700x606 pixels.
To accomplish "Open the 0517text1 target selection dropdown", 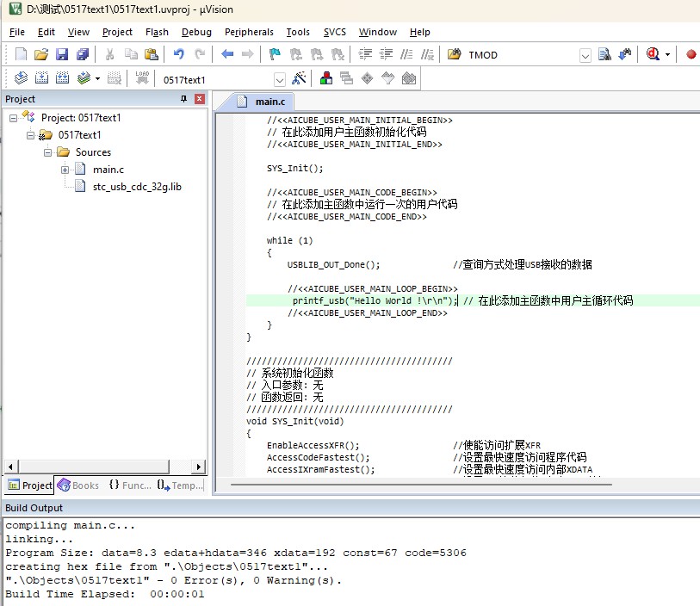I will click(x=280, y=80).
